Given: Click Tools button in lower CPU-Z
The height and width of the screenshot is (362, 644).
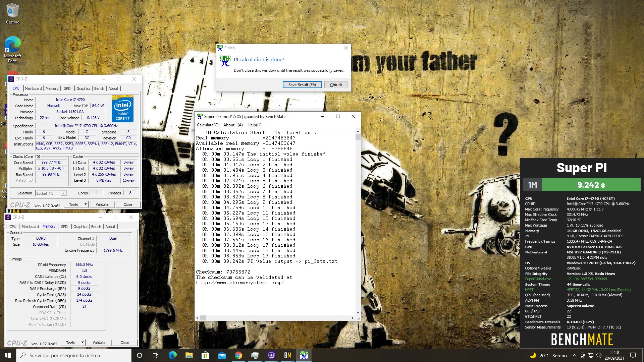Looking at the screenshot, I should (x=70, y=343).
